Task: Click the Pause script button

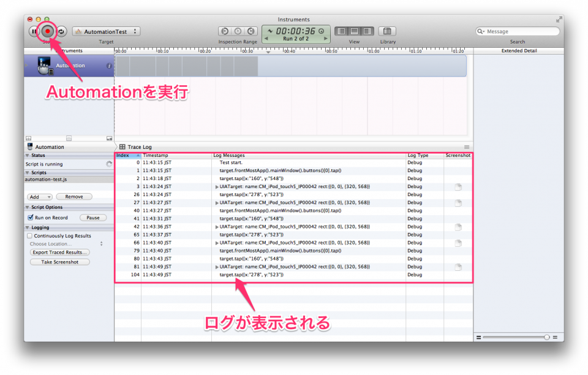Action: pyautogui.click(x=93, y=218)
